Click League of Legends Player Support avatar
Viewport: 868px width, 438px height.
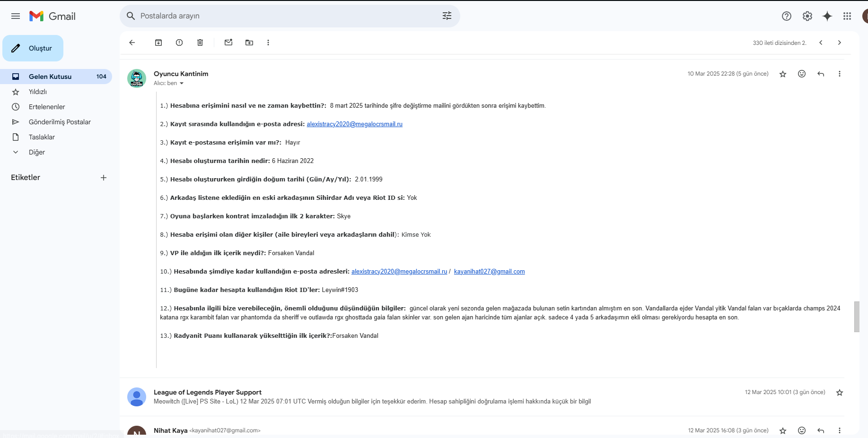[137, 397]
